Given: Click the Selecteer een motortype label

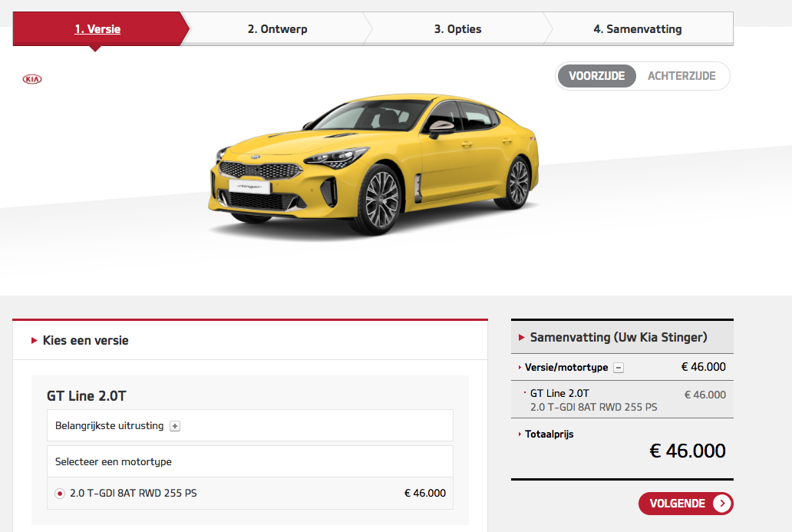Looking at the screenshot, I should [113, 461].
